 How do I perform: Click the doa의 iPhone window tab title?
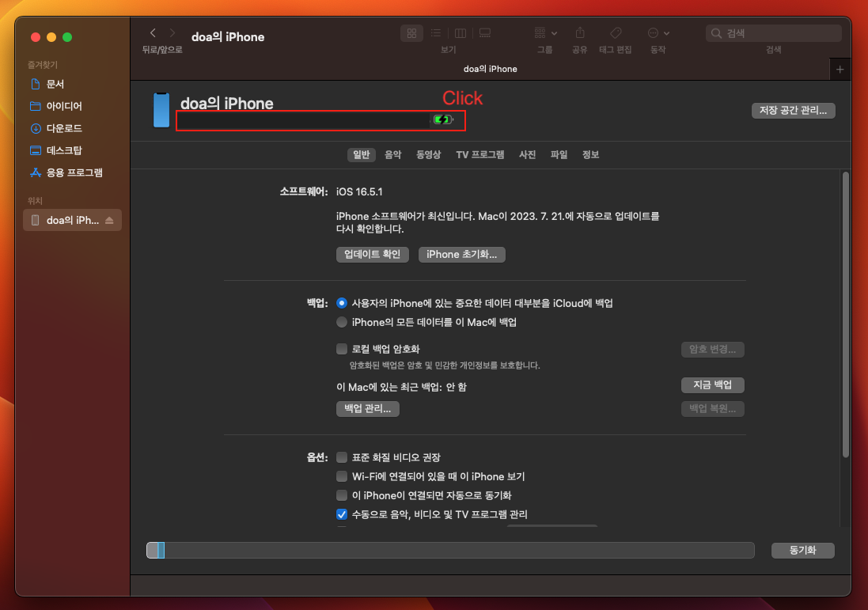click(490, 69)
